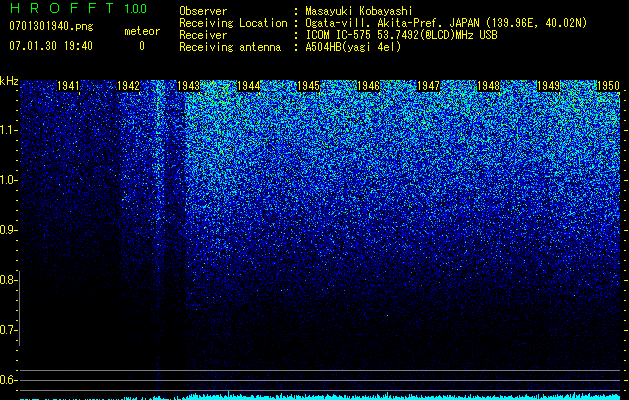This screenshot has width=629, height=400.
Task: Click the 1943 time marker
Action: pos(189,86)
